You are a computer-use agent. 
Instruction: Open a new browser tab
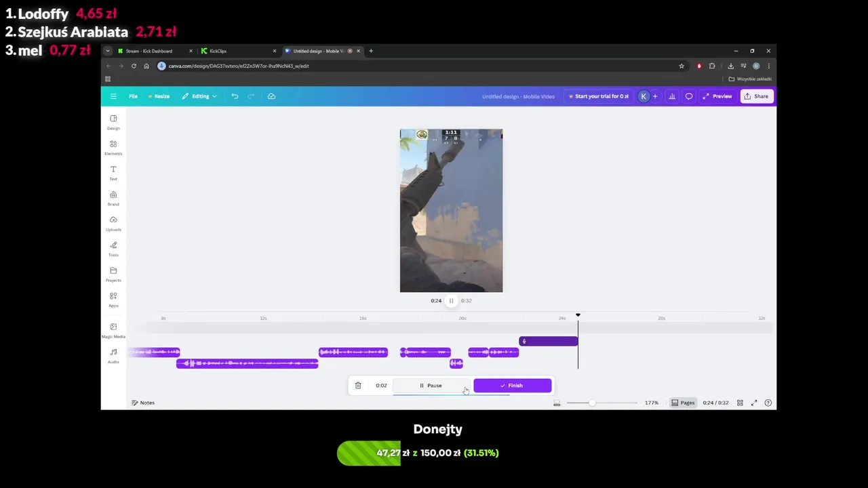point(371,51)
